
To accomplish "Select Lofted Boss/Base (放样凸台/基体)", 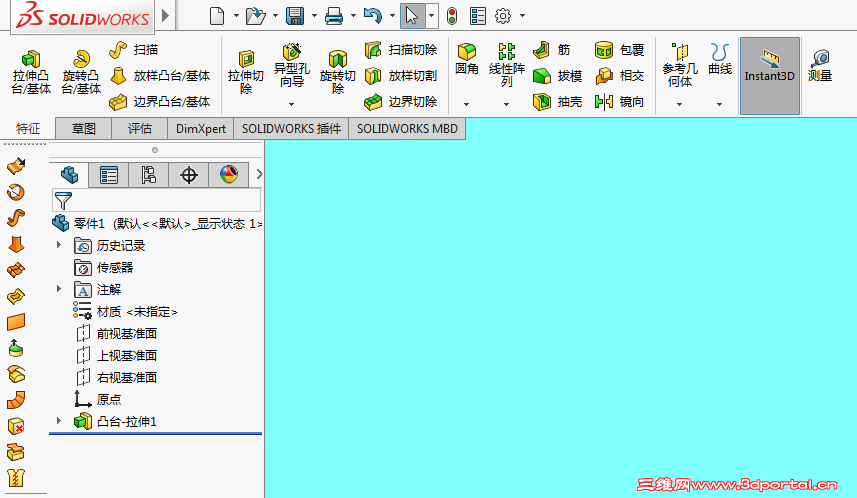I will point(160,76).
